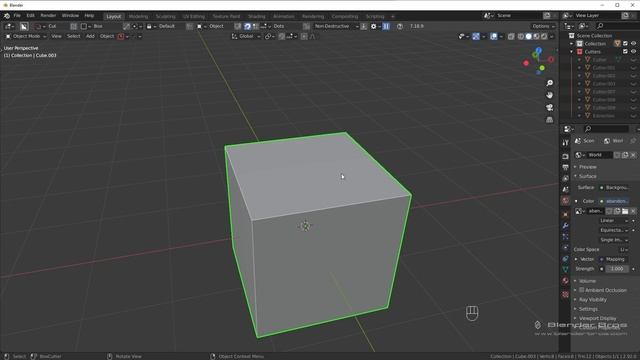This screenshot has width=640, height=360.
Task: Click the BoxCutter help question icon
Action: pos(400,26)
